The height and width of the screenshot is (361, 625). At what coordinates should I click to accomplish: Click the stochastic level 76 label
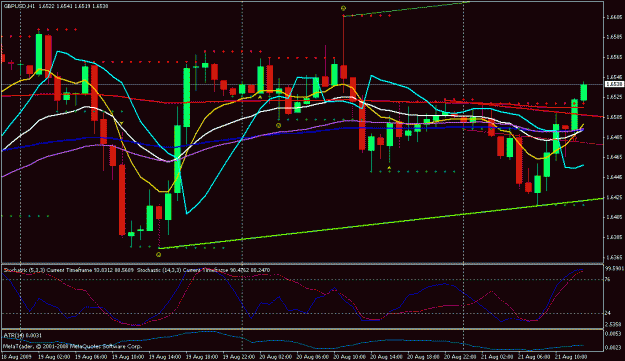point(608,279)
